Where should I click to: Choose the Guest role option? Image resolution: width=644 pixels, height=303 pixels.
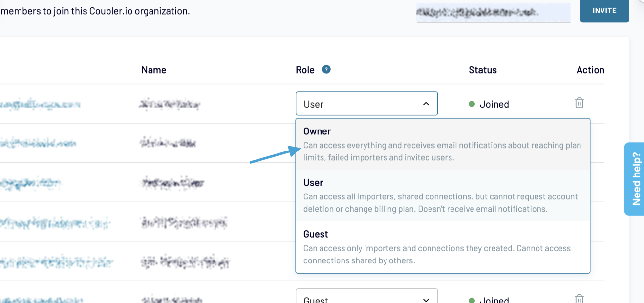pyautogui.click(x=443, y=247)
